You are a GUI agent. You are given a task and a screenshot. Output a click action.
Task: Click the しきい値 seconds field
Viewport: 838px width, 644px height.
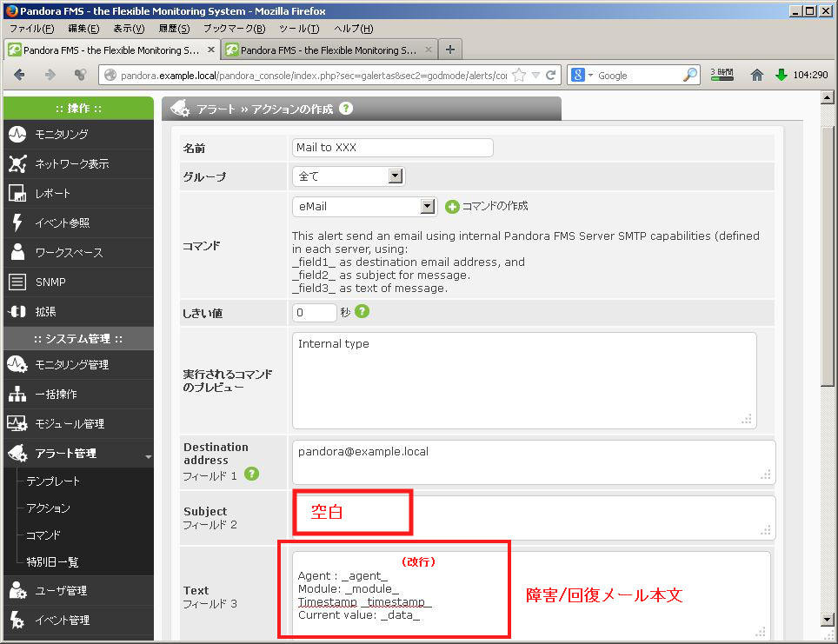click(x=315, y=313)
